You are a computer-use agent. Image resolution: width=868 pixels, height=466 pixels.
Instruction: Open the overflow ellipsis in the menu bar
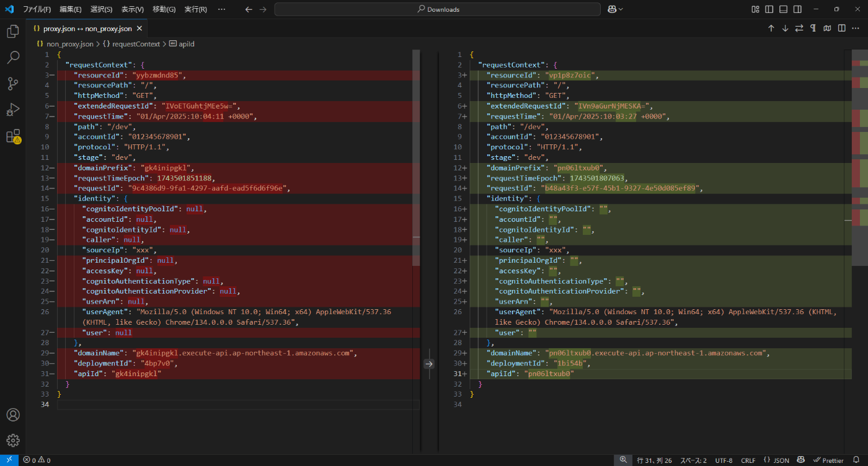[222, 9]
